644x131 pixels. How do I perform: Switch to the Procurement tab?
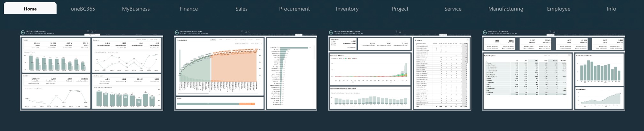[x=295, y=9]
